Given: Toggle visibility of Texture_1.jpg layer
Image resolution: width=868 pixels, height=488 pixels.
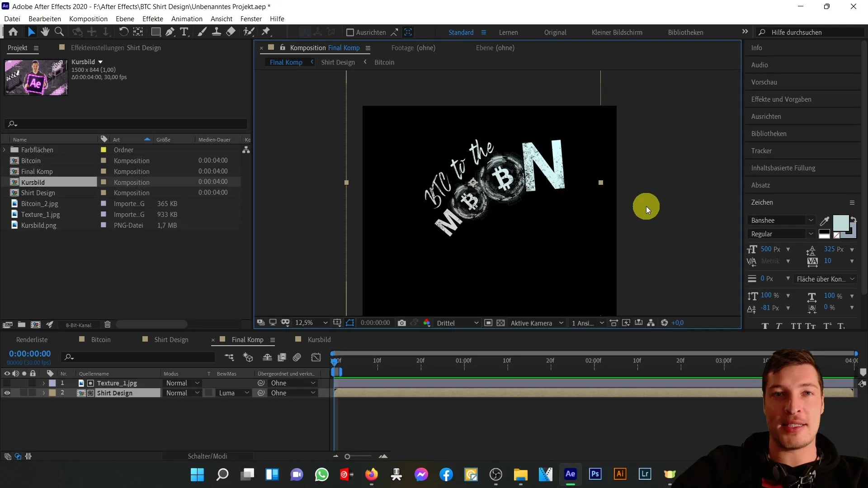Looking at the screenshot, I should [7, 383].
